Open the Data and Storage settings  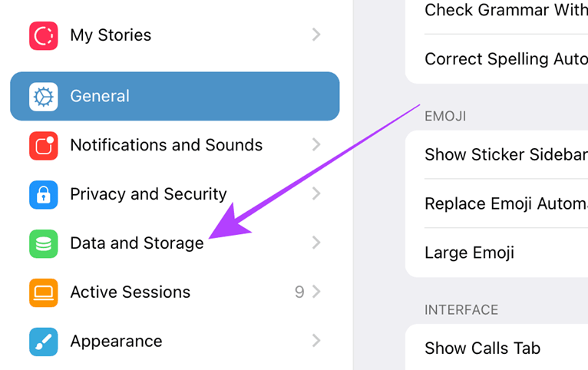click(175, 243)
